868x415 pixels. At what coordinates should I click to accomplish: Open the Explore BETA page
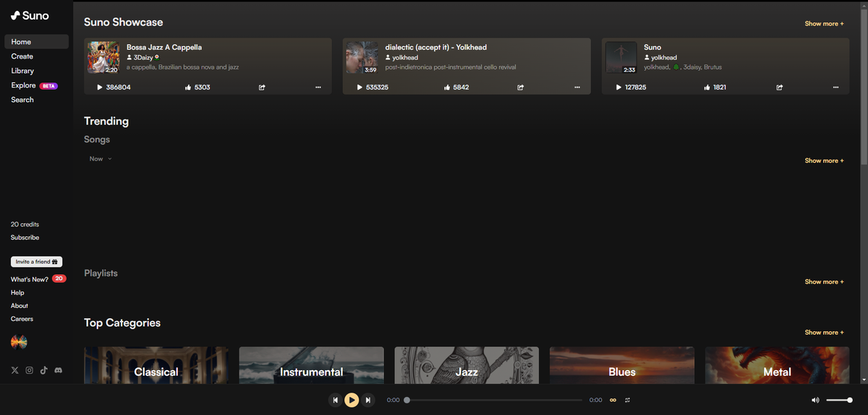[x=35, y=85]
